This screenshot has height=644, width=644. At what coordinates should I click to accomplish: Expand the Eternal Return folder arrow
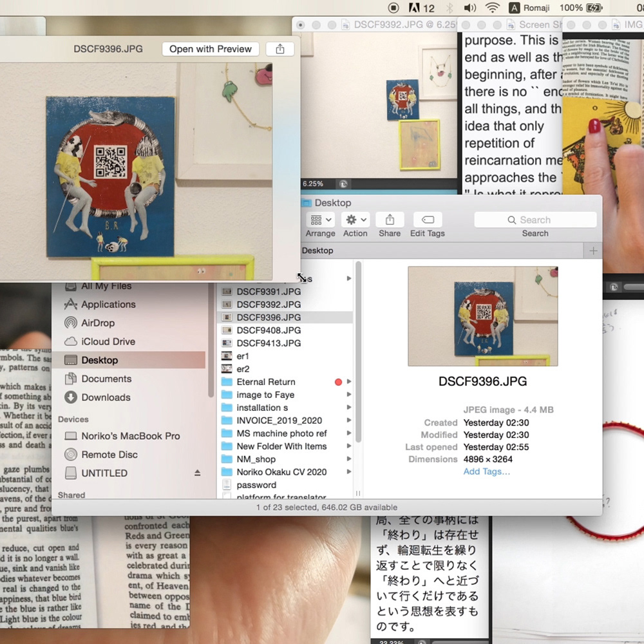click(x=348, y=381)
